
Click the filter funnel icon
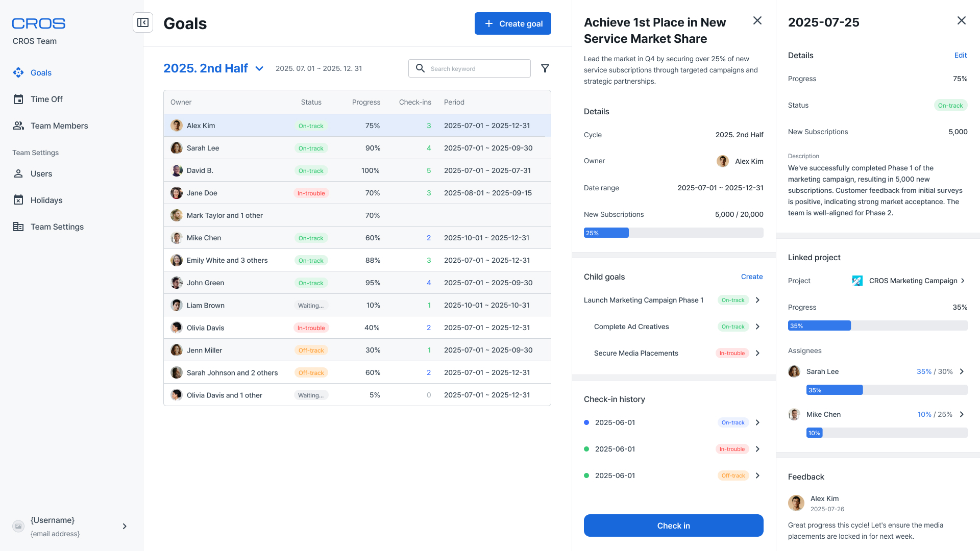545,68
